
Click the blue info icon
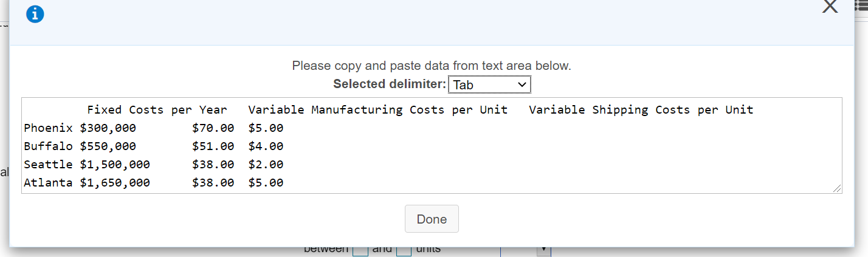35,15
